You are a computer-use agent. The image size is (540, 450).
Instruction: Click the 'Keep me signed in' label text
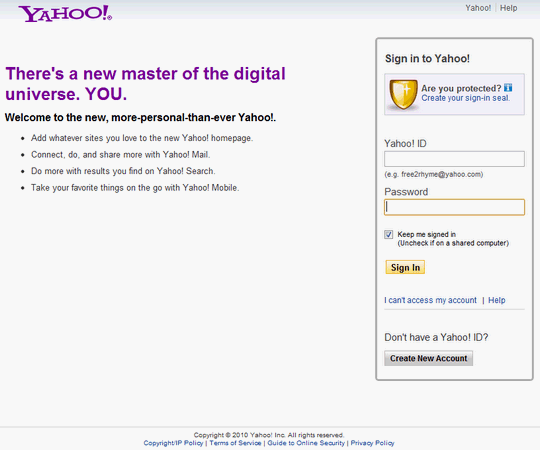pyautogui.click(x=427, y=234)
